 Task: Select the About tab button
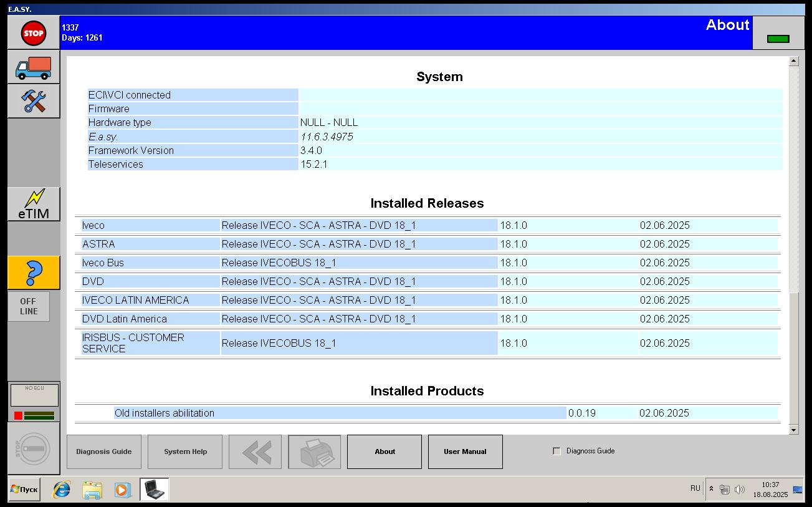coord(385,452)
